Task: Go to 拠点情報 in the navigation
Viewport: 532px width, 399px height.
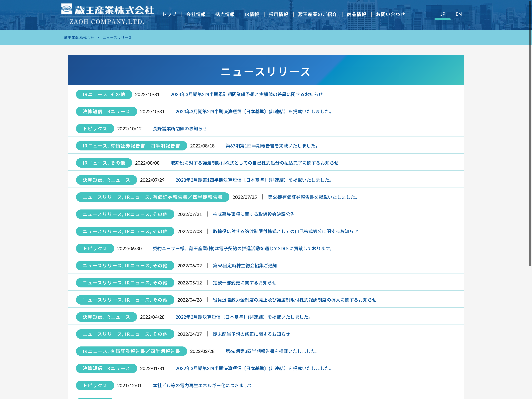Action: coord(225,14)
